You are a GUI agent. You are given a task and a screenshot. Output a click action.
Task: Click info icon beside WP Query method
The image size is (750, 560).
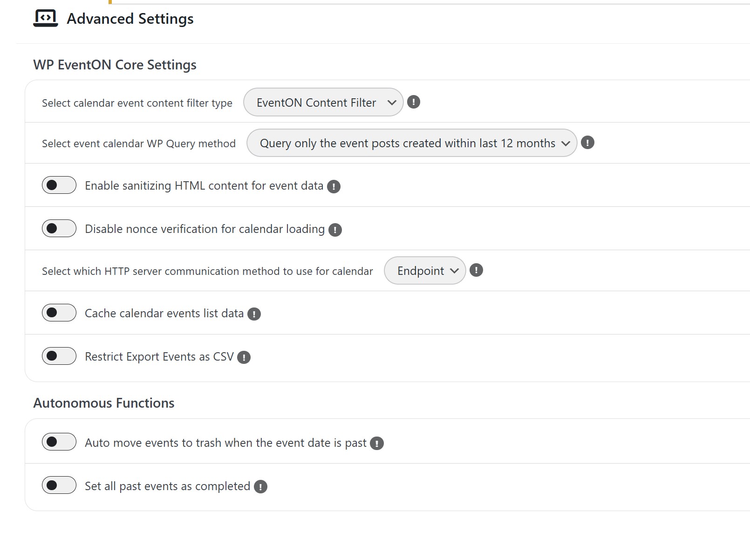click(x=587, y=143)
